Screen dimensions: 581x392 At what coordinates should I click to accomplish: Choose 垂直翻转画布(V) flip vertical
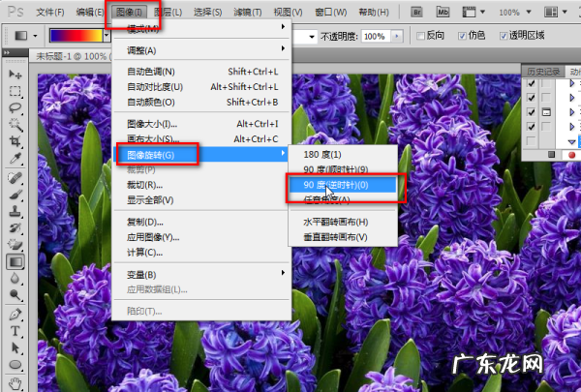click(x=343, y=237)
